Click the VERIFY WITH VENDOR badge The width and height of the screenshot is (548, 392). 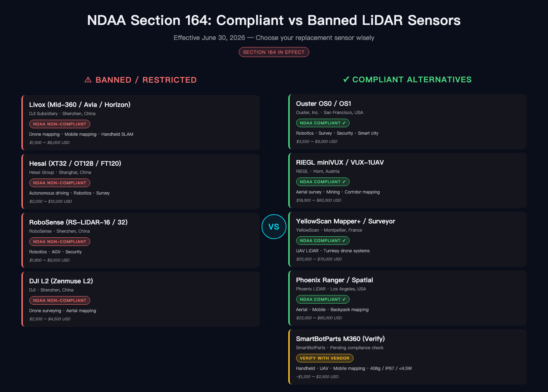[x=325, y=358]
